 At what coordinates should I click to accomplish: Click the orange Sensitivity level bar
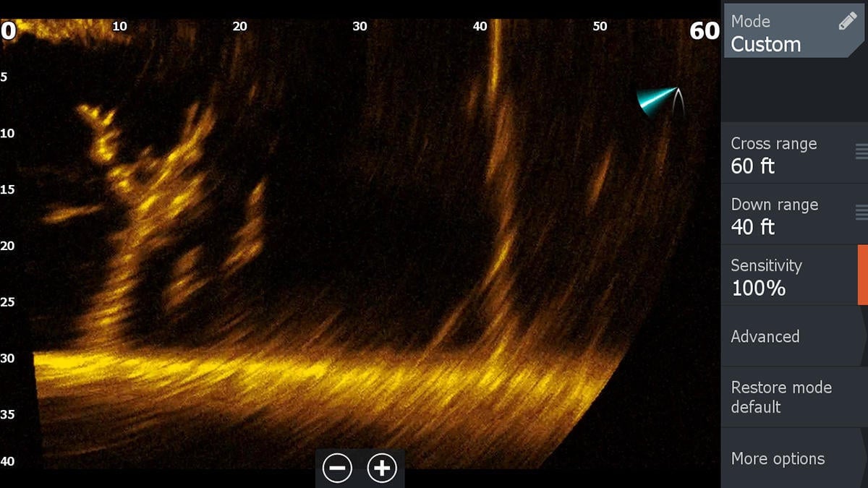[862, 275]
